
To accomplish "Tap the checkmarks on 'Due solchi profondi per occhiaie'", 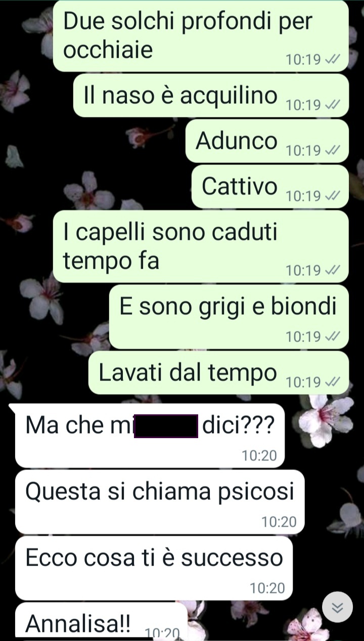I will [332, 60].
